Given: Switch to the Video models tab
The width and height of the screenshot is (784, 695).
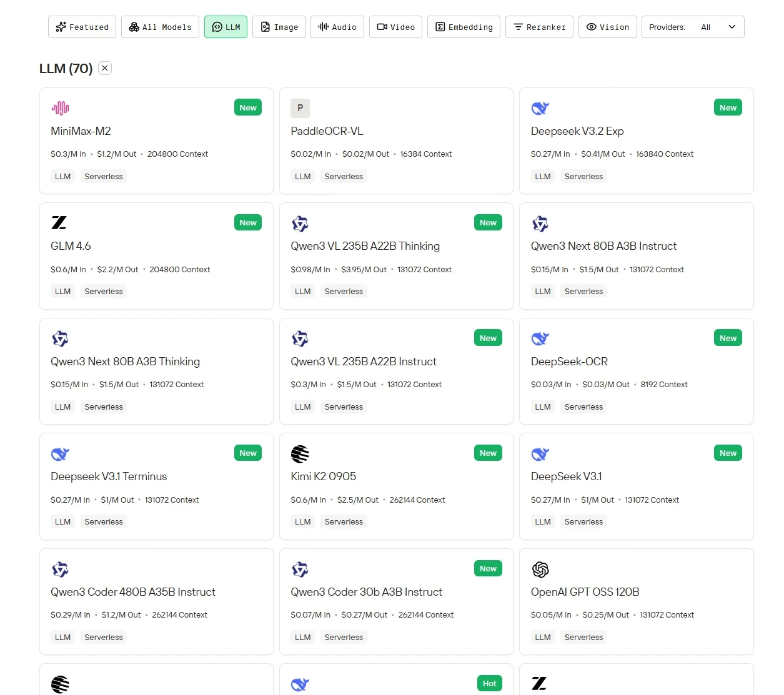Looking at the screenshot, I should pyautogui.click(x=396, y=27).
